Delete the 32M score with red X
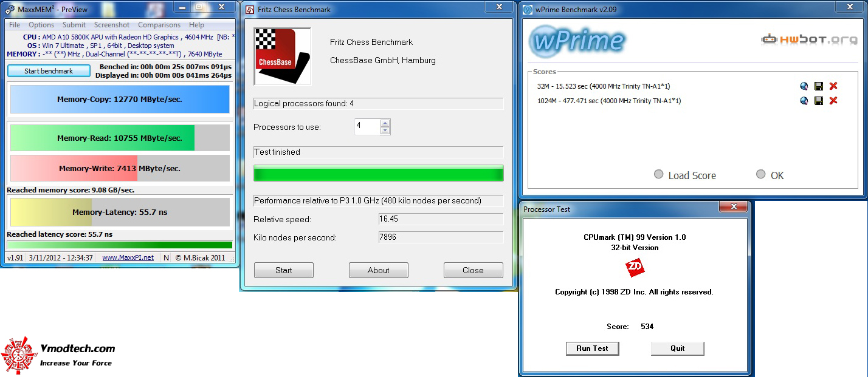This screenshot has width=868, height=377. click(x=833, y=86)
